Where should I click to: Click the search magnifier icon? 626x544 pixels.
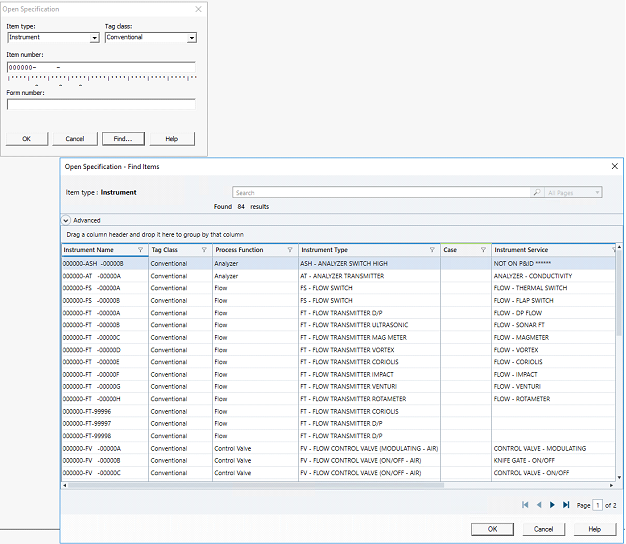point(537,192)
